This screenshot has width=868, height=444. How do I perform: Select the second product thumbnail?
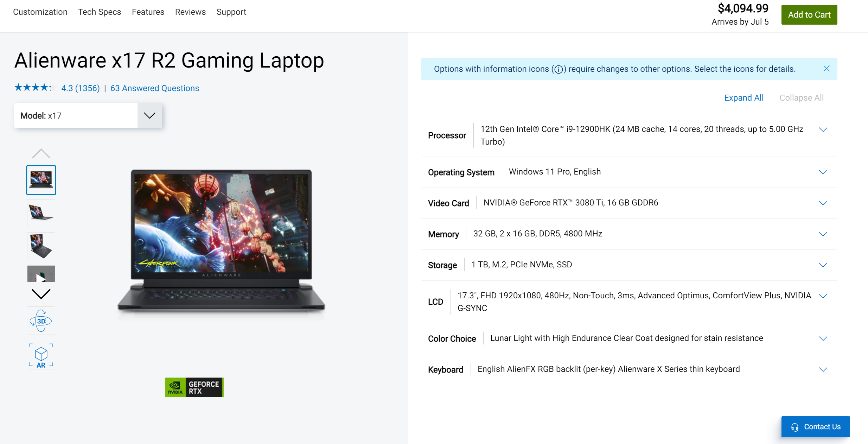(40, 213)
